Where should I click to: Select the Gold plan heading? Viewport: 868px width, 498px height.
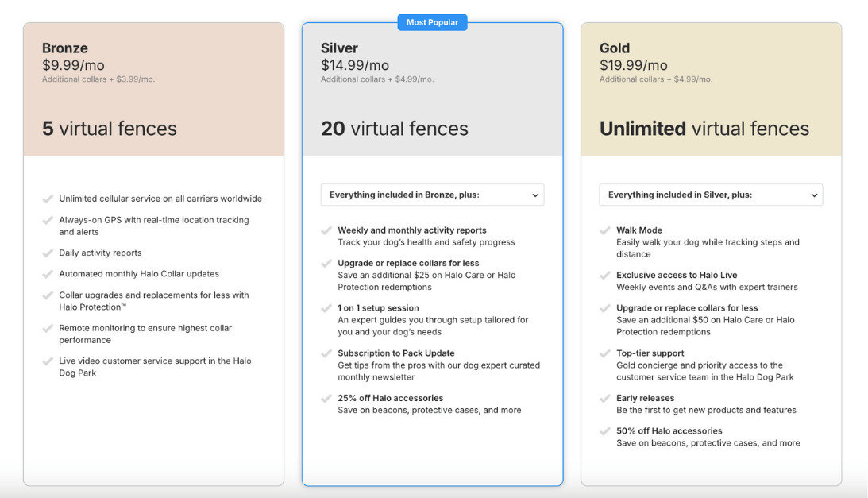pyautogui.click(x=615, y=48)
